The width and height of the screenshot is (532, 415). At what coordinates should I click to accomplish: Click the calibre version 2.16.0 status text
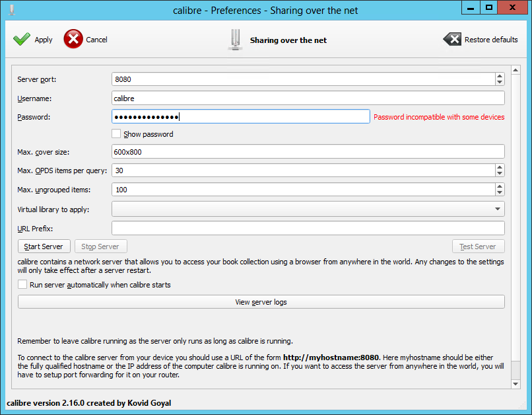89,403
